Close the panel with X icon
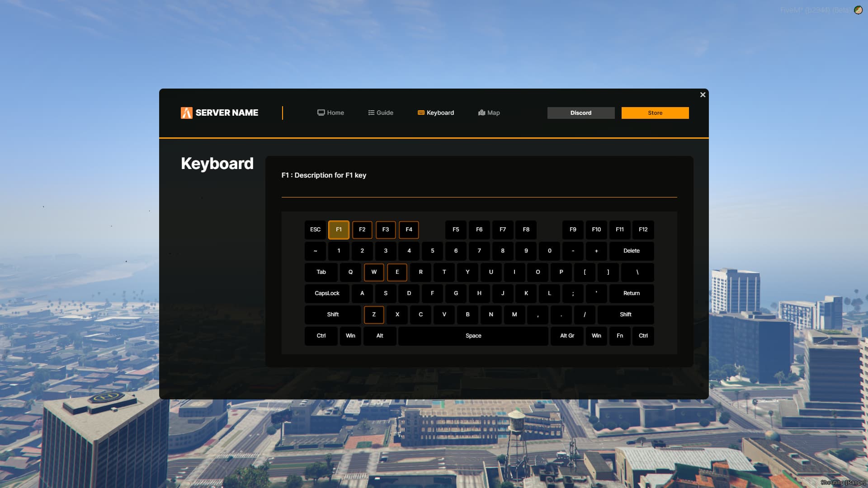868x488 pixels. (x=703, y=95)
